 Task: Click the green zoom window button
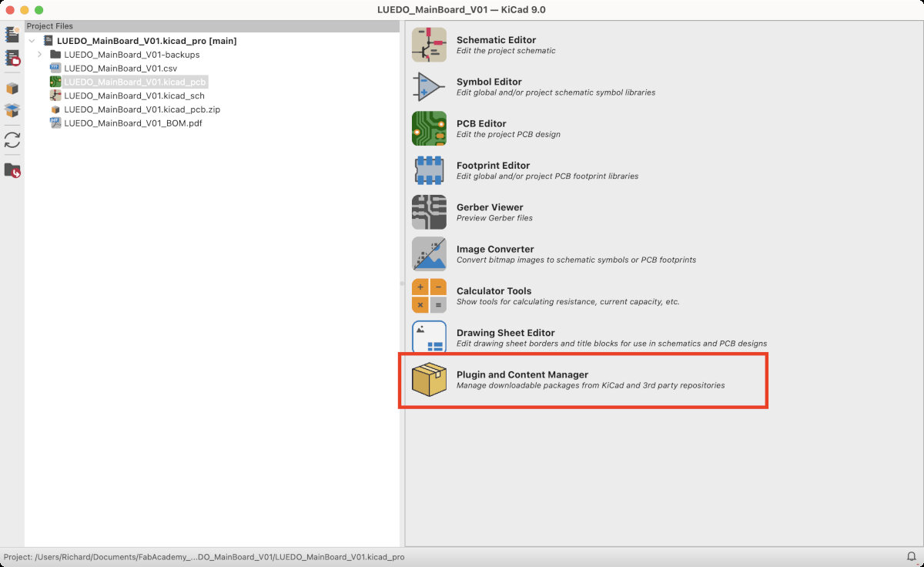(x=39, y=10)
